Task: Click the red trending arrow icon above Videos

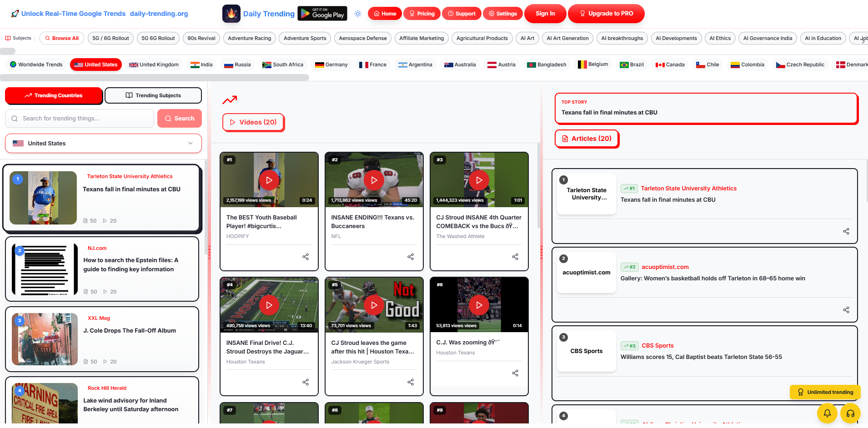Action: click(x=230, y=100)
